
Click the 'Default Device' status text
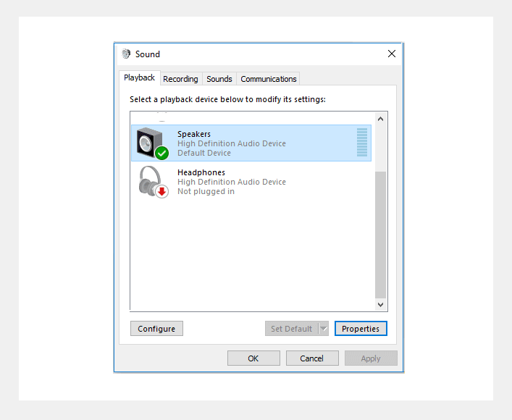pos(204,153)
